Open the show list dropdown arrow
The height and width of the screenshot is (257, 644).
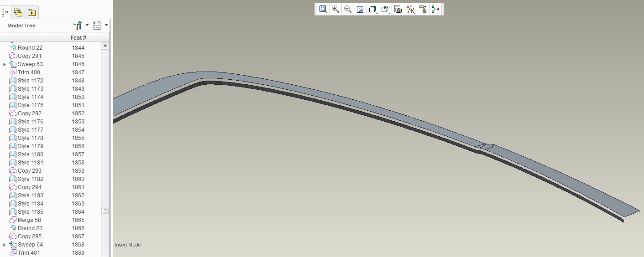pyautogui.click(x=106, y=26)
